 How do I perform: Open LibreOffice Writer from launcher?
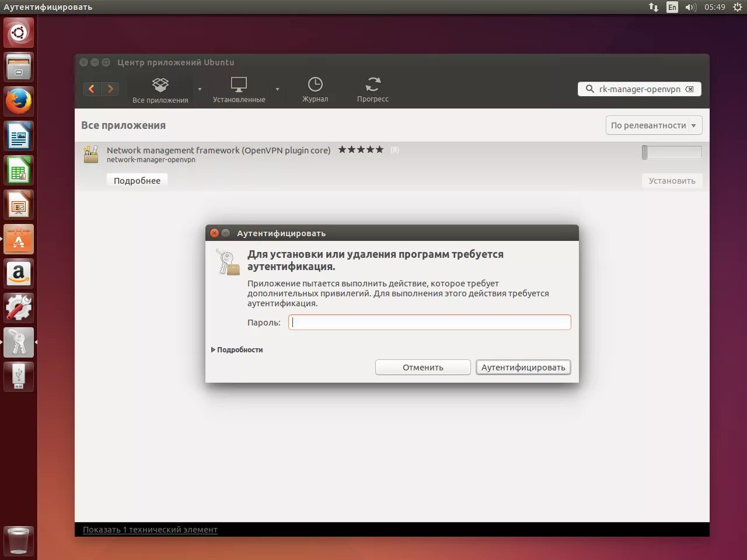click(x=19, y=136)
